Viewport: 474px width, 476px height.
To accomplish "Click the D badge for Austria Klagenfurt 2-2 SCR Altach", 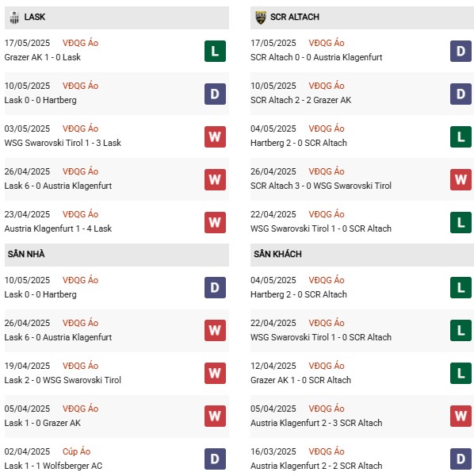I will [461, 459].
